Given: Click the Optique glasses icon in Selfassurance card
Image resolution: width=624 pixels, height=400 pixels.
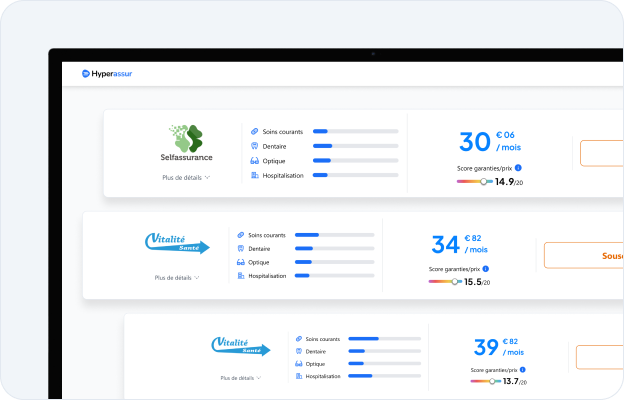Looking at the screenshot, I should pos(255,160).
